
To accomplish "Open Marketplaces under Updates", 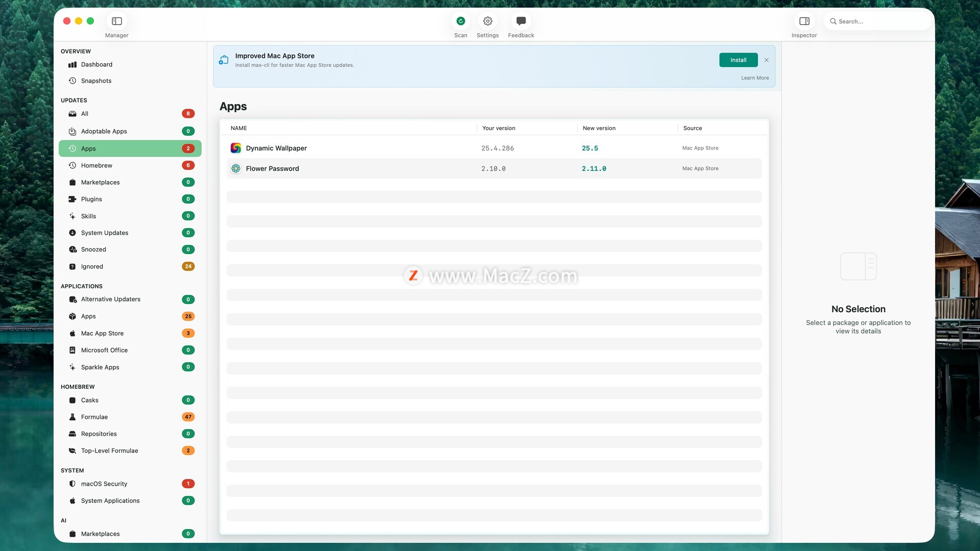I will point(130,182).
